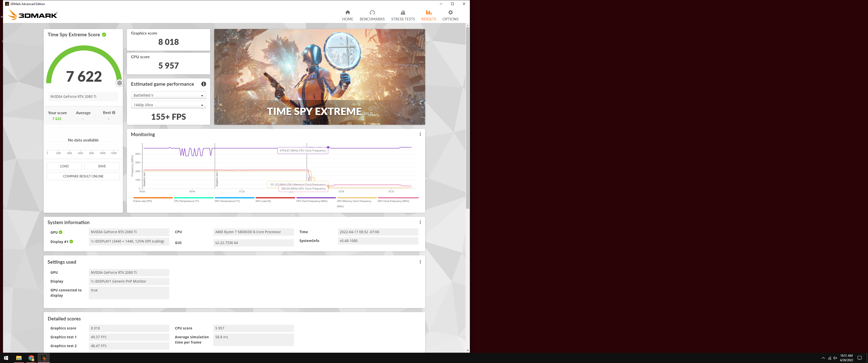Click the SAVE button
Screen dimensions: 868x363
pyautogui.click(x=102, y=166)
